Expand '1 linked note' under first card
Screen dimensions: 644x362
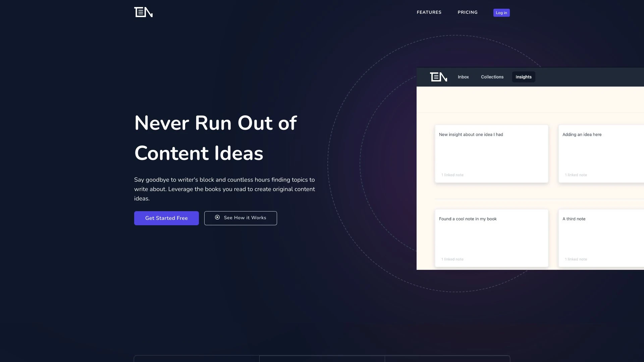click(x=452, y=175)
